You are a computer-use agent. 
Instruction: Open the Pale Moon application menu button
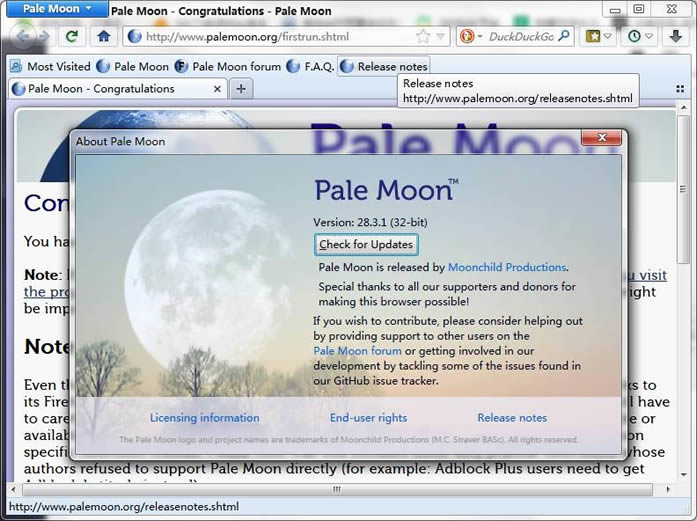coord(57,9)
